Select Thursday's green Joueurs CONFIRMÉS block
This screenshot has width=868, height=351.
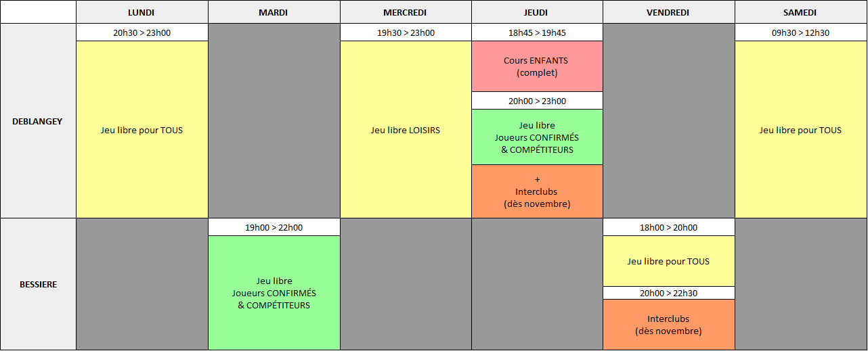click(x=537, y=137)
